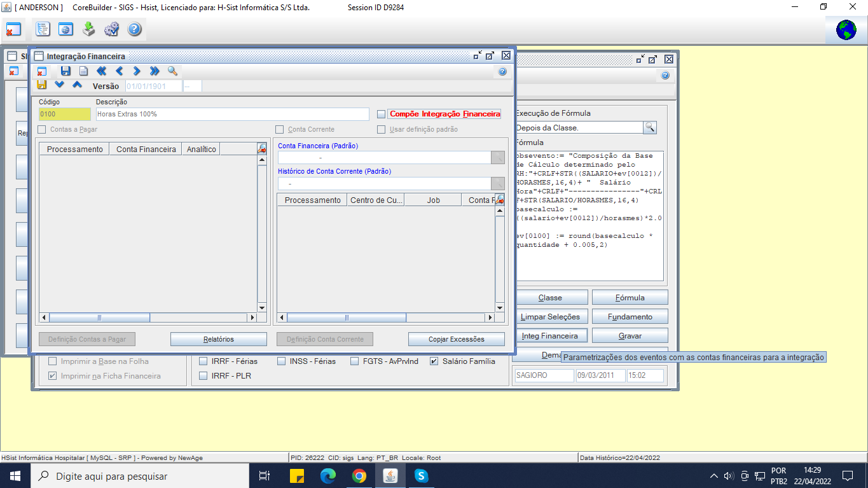Open Skype from the taskbar

tap(421, 475)
